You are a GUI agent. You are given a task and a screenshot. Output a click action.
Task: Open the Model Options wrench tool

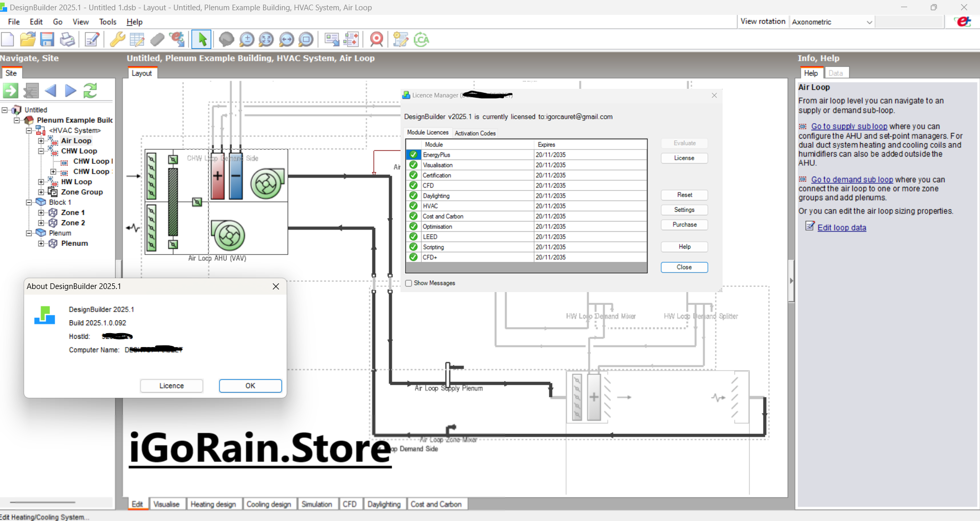(x=117, y=39)
